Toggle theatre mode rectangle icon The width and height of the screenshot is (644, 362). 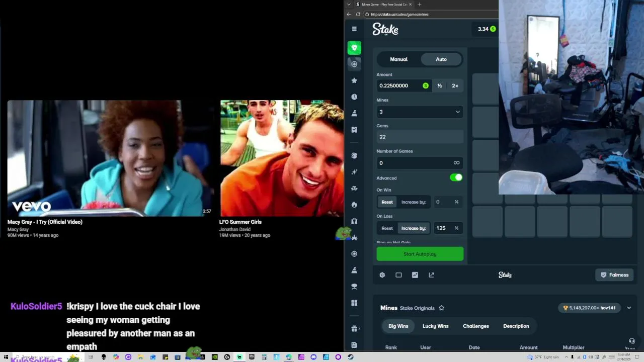(x=398, y=275)
